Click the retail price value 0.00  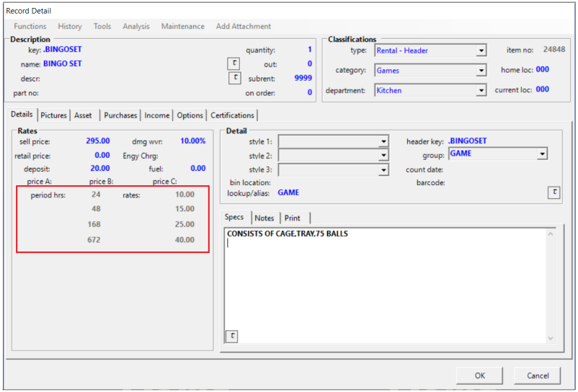(x=102, y=155)
